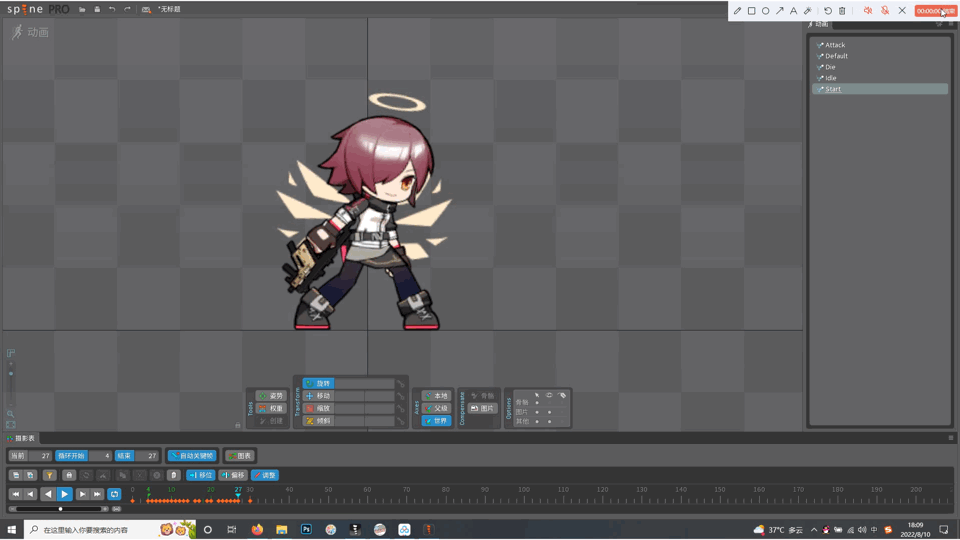Switch mode using the 动画 label
The width and height of the screenshot is (960, 540).
[30, 32]
